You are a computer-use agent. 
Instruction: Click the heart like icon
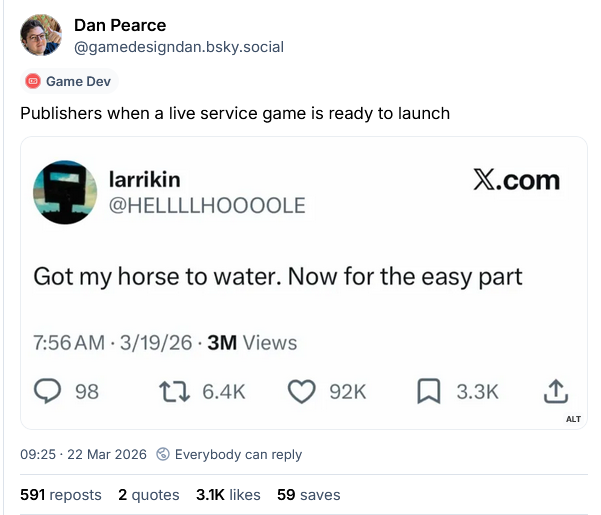(x=301, y=391)
